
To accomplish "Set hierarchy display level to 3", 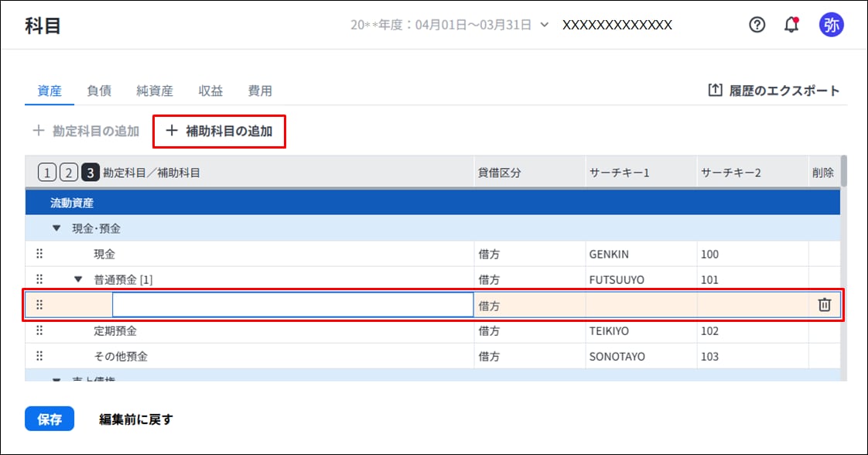I will pyautogui.click(x=90, y=173).
